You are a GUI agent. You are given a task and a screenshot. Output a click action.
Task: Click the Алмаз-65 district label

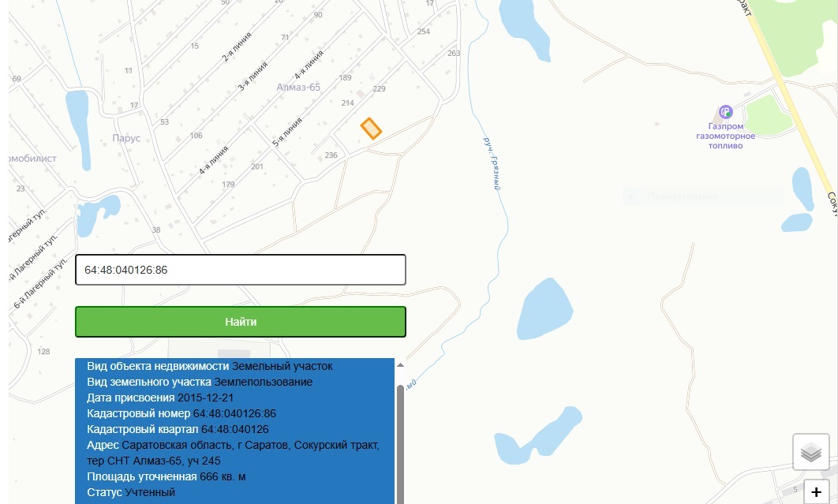tap(298, 88)
